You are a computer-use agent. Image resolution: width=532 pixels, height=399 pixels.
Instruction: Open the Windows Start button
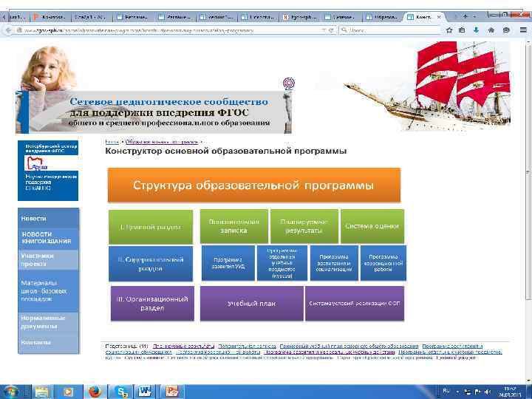point(10,392)
